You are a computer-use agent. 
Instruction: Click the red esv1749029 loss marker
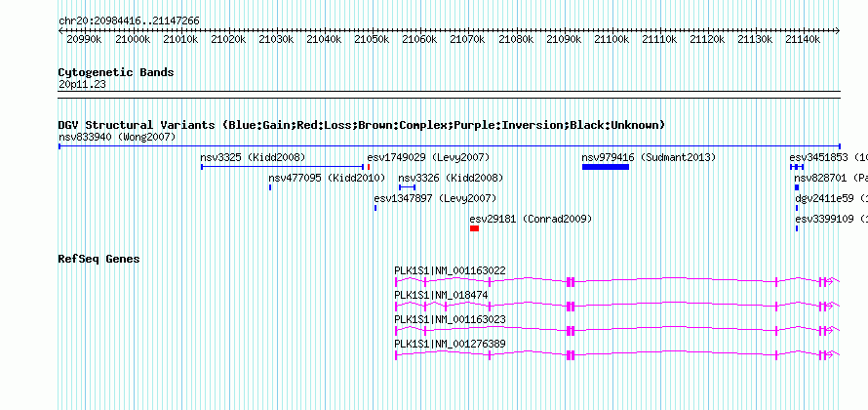[369, 167]
